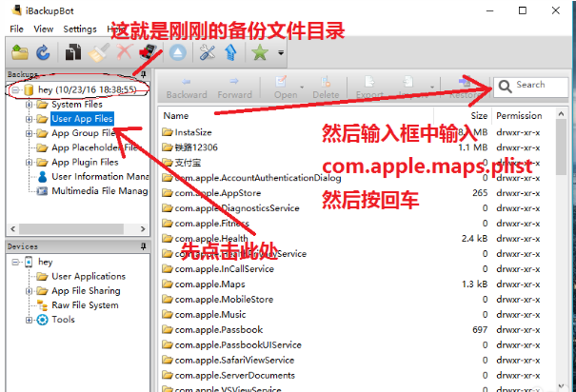Expand the Tools node in Devices
The height and width of the screenshot is (392, 576).
[x=29, y=320]
